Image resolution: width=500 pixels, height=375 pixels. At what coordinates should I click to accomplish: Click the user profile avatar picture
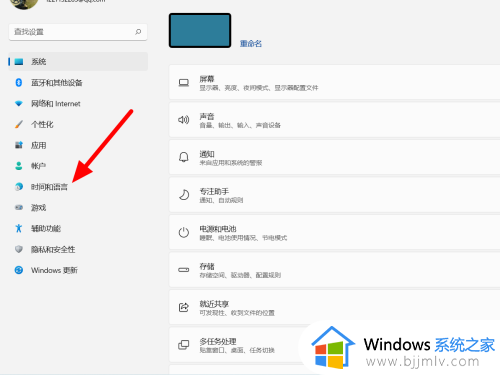pos(24,4)
